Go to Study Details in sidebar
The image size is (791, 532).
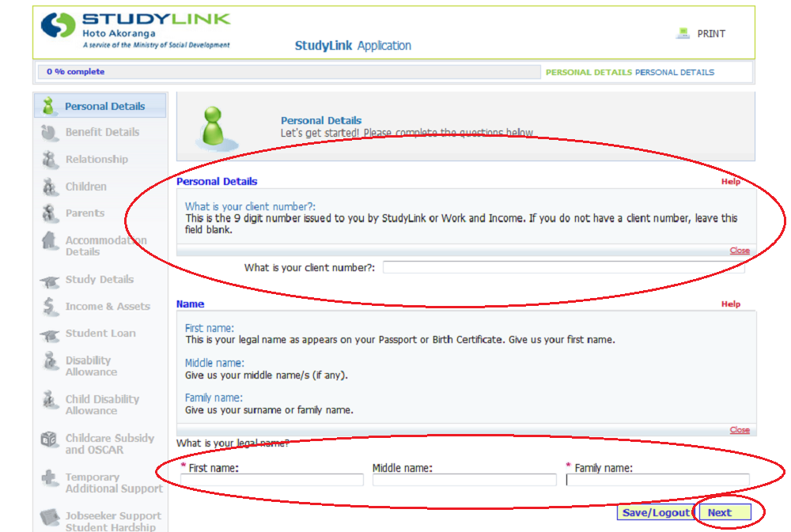coord(99,280)
